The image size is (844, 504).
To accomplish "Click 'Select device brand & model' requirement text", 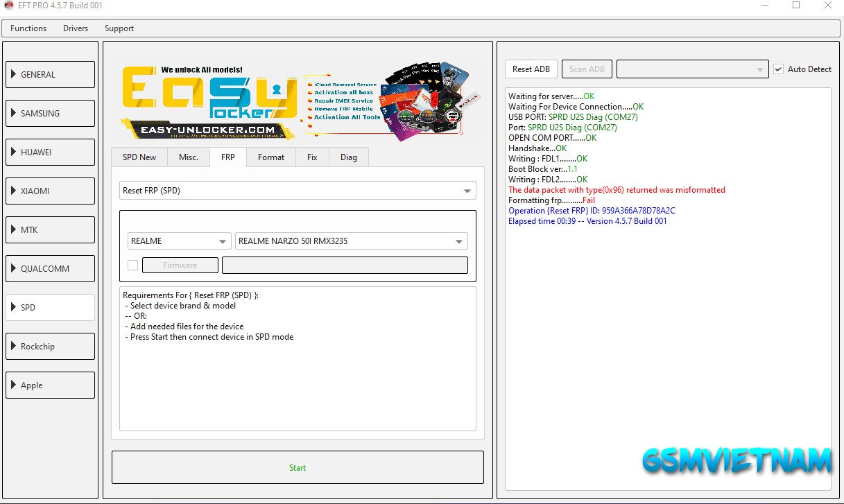I will pyautogui.click(x=183, y=306).
